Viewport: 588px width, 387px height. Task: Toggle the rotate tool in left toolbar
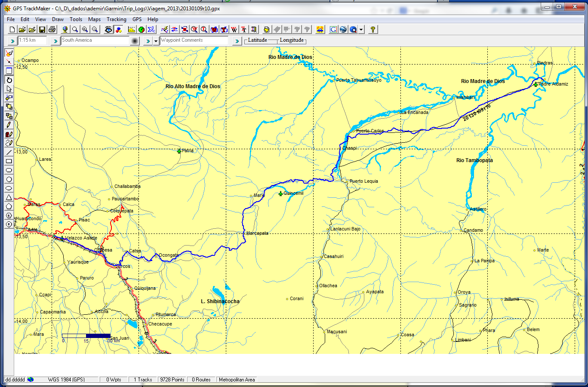(x=9, y=80)
